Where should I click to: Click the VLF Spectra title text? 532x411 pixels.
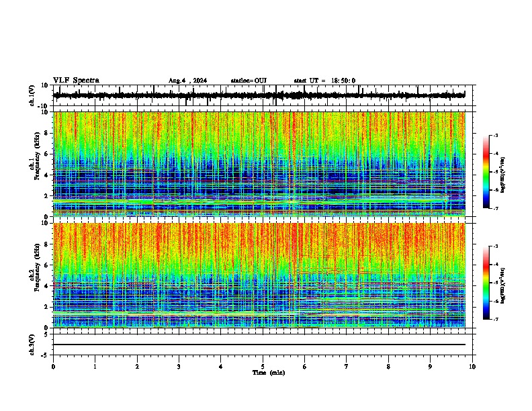[x=76, y=80]
